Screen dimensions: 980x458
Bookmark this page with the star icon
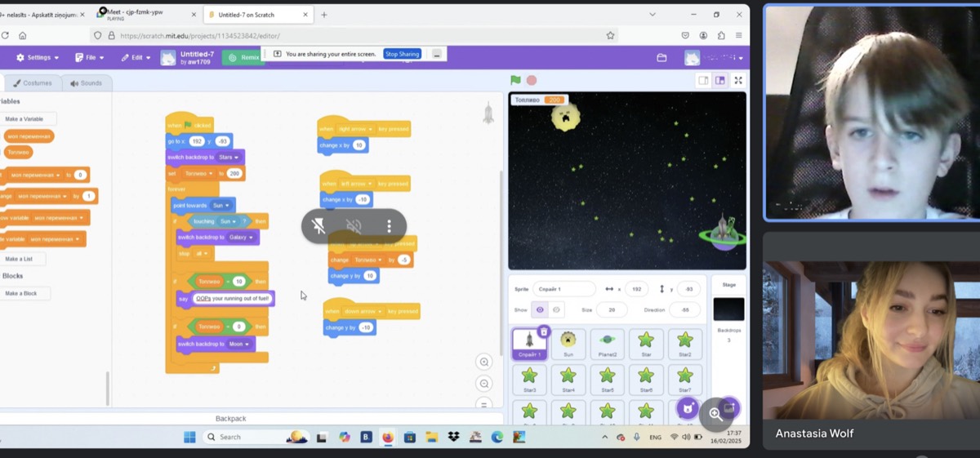(610, 35)
